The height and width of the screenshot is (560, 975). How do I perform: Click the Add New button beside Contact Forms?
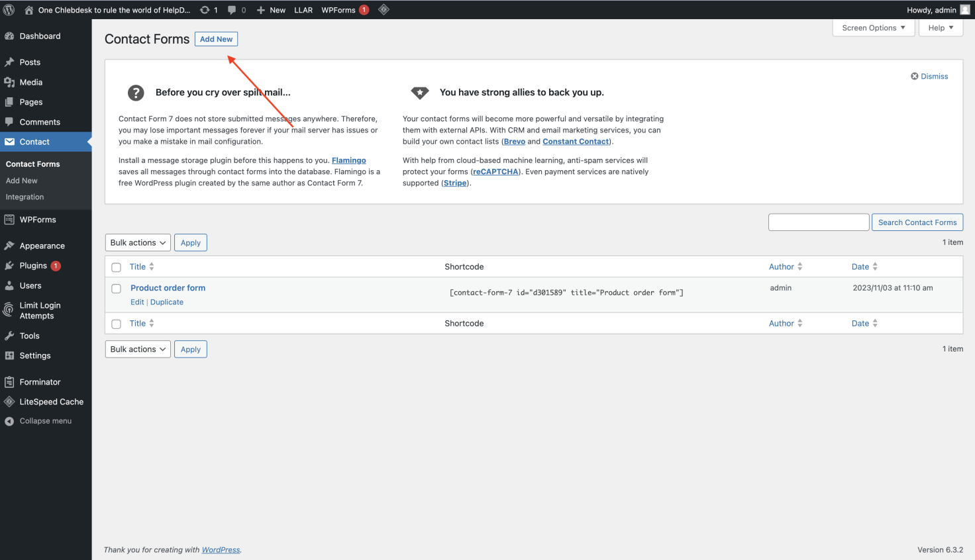pyautogui.click(x=216, y=39)
